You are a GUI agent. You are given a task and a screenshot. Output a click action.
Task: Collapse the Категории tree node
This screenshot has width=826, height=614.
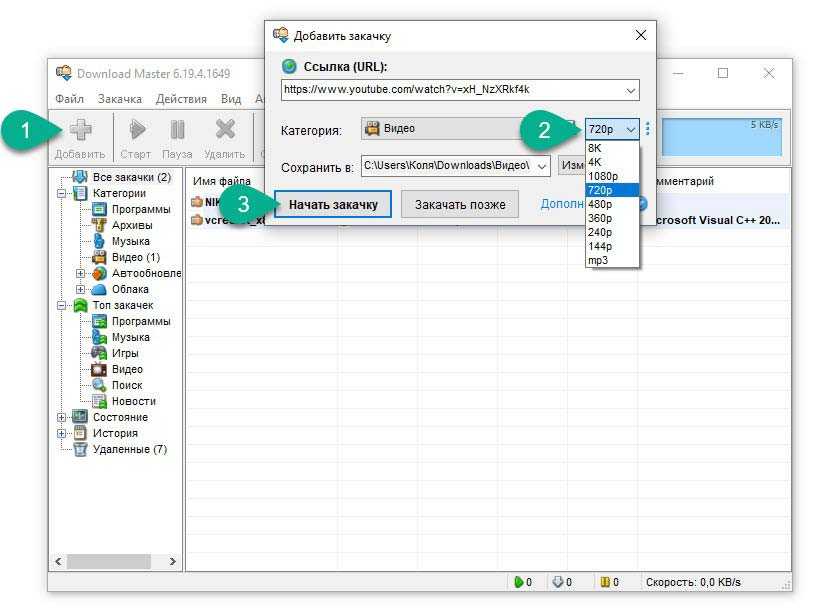coord(62,193)
